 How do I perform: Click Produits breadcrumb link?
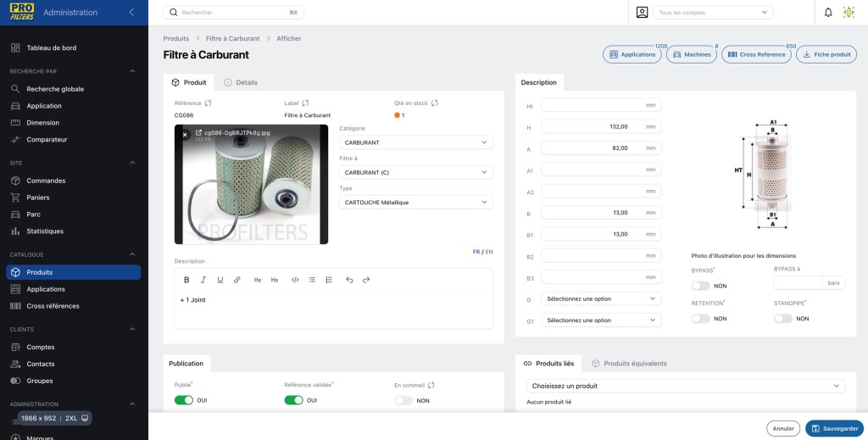176,39
